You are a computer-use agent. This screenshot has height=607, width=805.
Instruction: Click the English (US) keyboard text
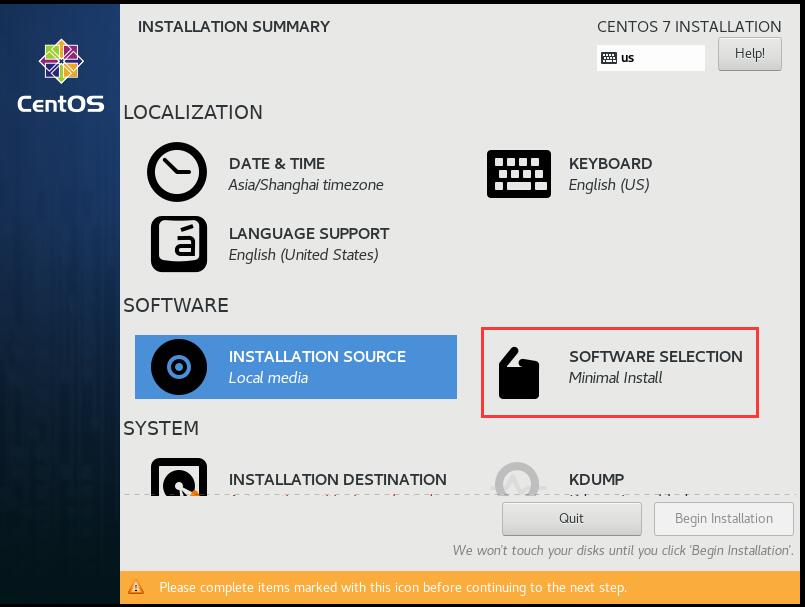tap(609, 185)
